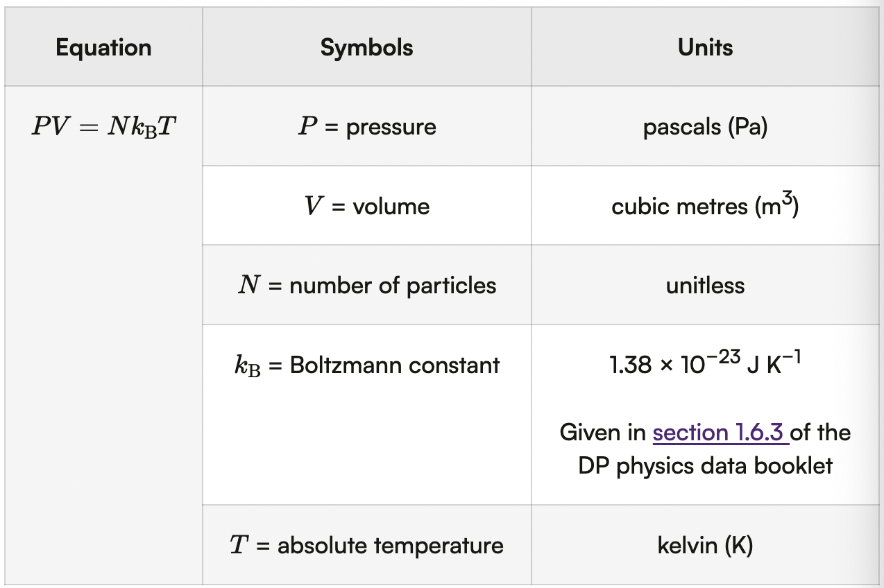Click the Units column header
Screen dimensions: 884x588
[x=705, y=48]
